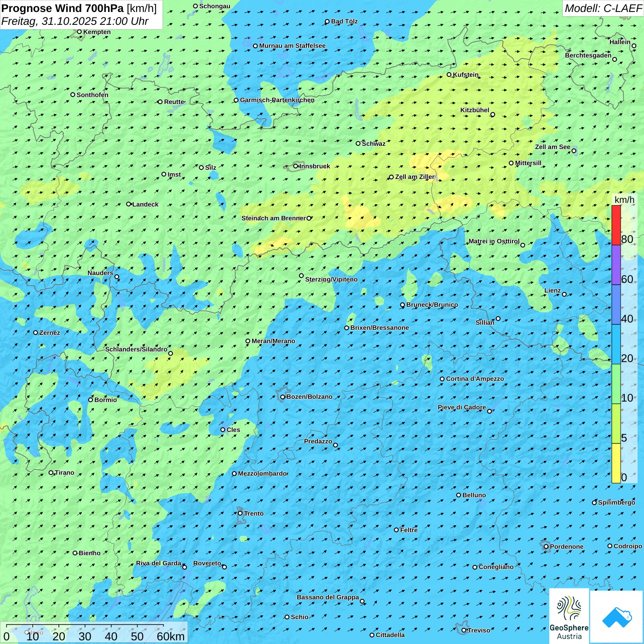Image resolution: width=644 pixels, height=644 pixels.
Task: Click the "80" value on the wind legend
Action: 627,239
